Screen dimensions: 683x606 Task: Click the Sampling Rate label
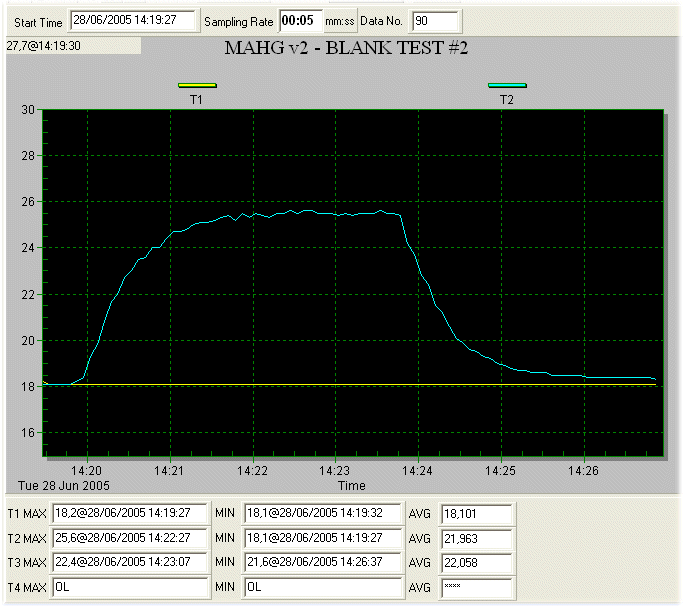click(239, 22)
